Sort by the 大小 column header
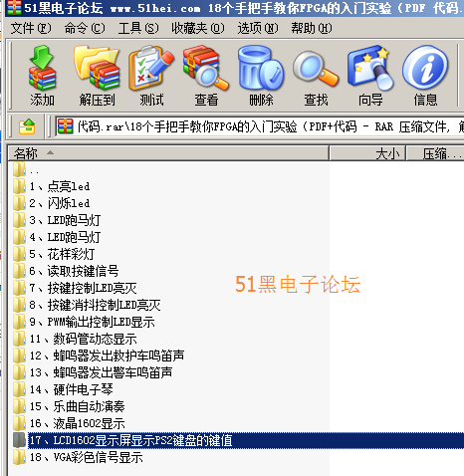464x476 pixels. tap(367, 153)
